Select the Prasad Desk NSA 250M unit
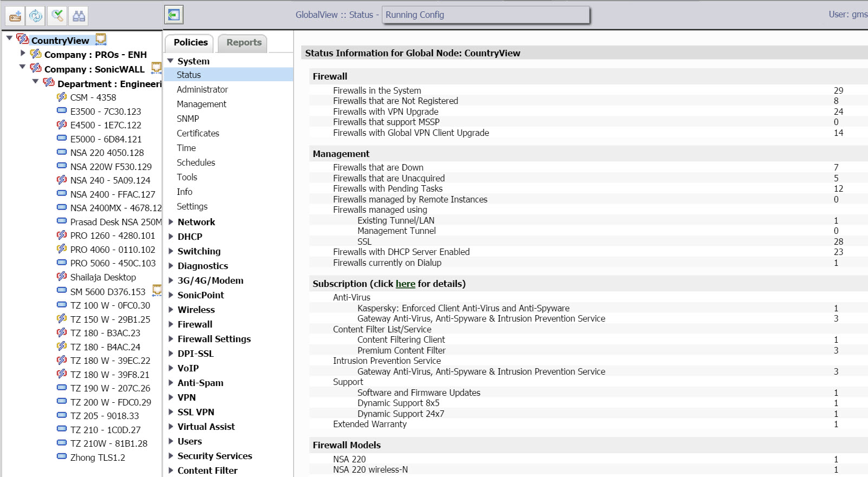The width and height of the screenshot is (868, 477). click(116, 222)
